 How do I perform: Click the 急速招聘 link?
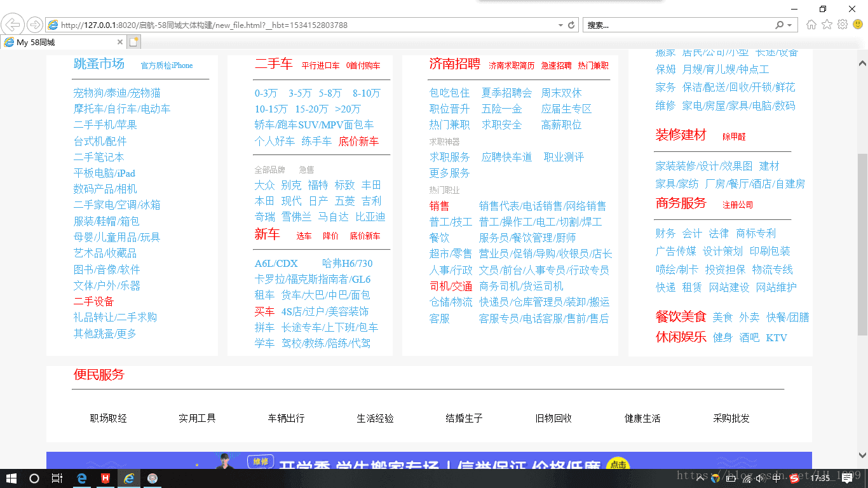[x=557, y=65]
